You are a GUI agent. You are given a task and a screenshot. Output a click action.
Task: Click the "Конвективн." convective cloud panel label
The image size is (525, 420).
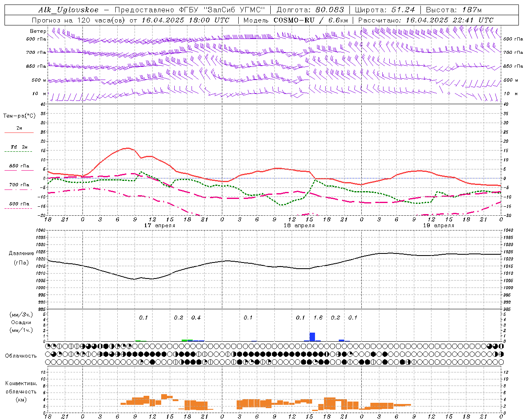pos(21,383)
